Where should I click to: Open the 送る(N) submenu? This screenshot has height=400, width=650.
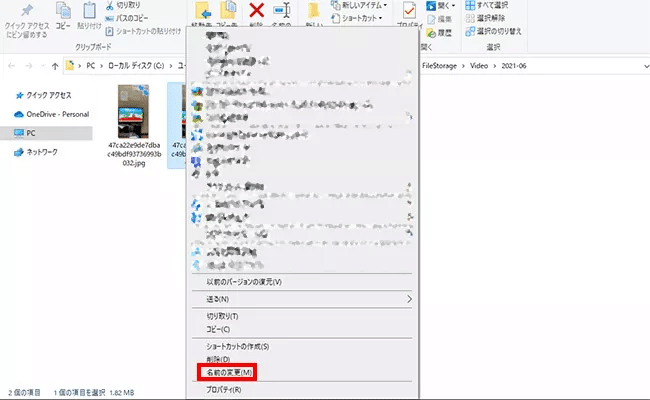point(302,299)
